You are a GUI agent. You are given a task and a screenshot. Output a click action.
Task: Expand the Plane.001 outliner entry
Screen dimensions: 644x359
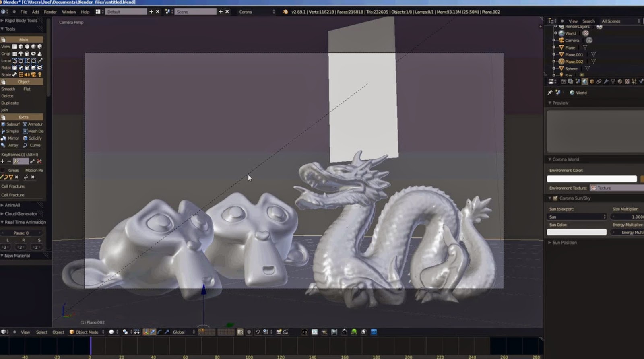click(x=554, y=54)
